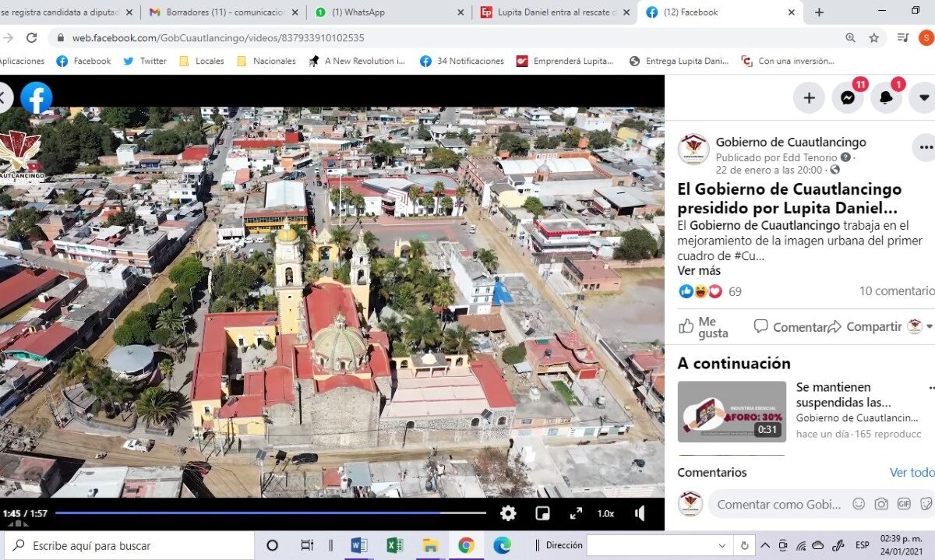Click the address bar URL
Screen dimensions: 935x560
(x=218, y=37)
